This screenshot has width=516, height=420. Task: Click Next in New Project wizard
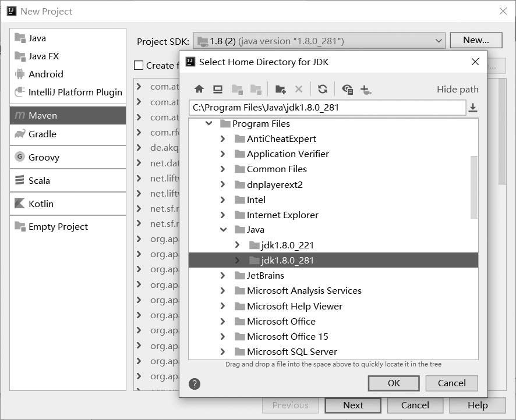tap(353, 405)
